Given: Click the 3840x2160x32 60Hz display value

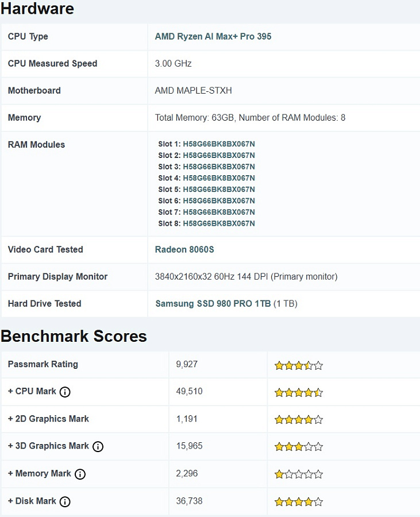Looking at the screenshot, I should pos(246,276).
